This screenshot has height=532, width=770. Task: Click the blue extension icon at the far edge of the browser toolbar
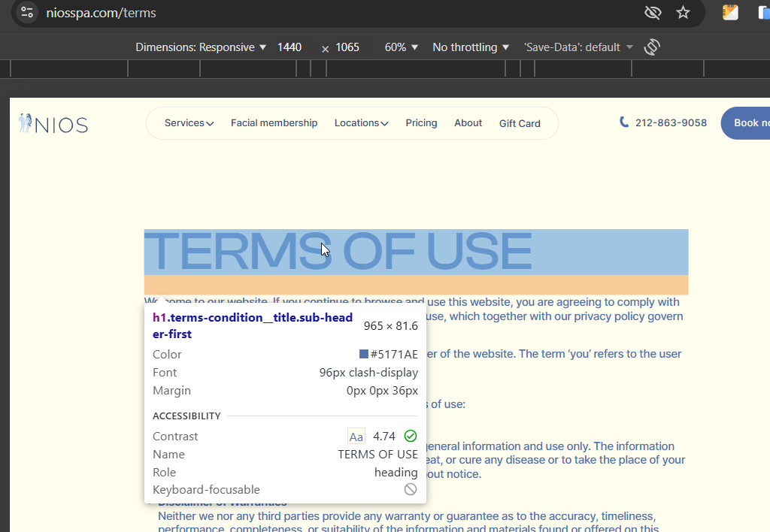[764, 13]
